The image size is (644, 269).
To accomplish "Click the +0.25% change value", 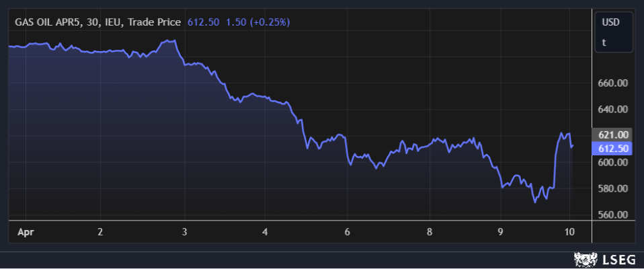I will tap(270, 22).
